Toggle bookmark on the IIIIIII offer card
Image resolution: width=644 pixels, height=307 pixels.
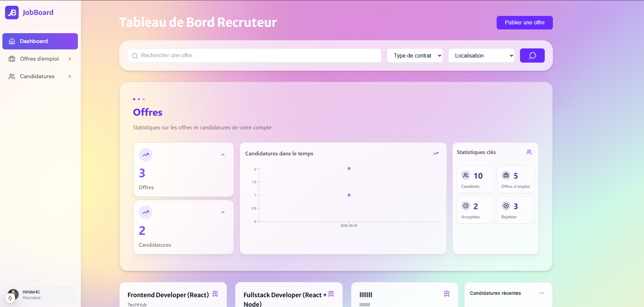point(446,294)
